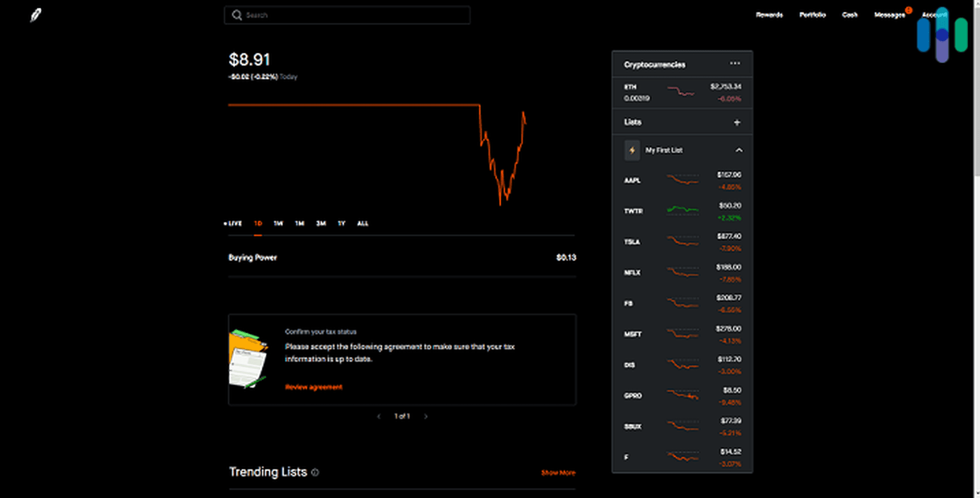Open Cryptocurrencies three-dot options menu

click(735, 64)
